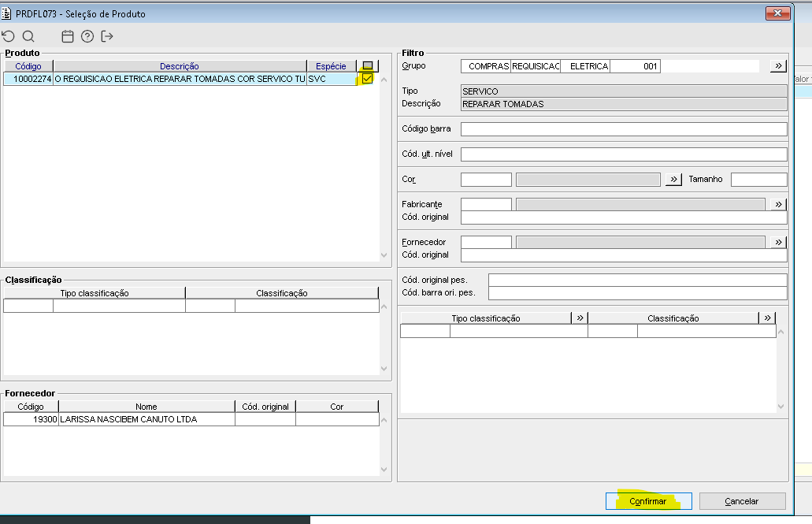This screenshot has width=812, height=524.
Task: Click the document icon in title bar
Action: point(8,14)
